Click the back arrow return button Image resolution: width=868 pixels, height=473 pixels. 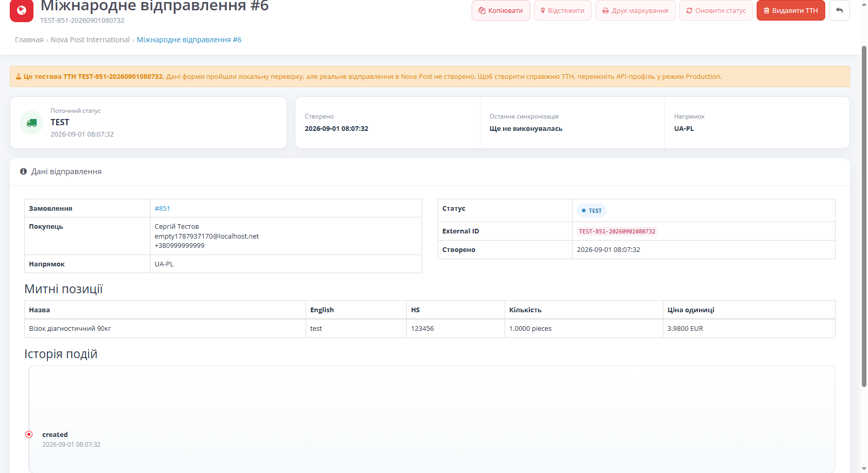point(839,10)
